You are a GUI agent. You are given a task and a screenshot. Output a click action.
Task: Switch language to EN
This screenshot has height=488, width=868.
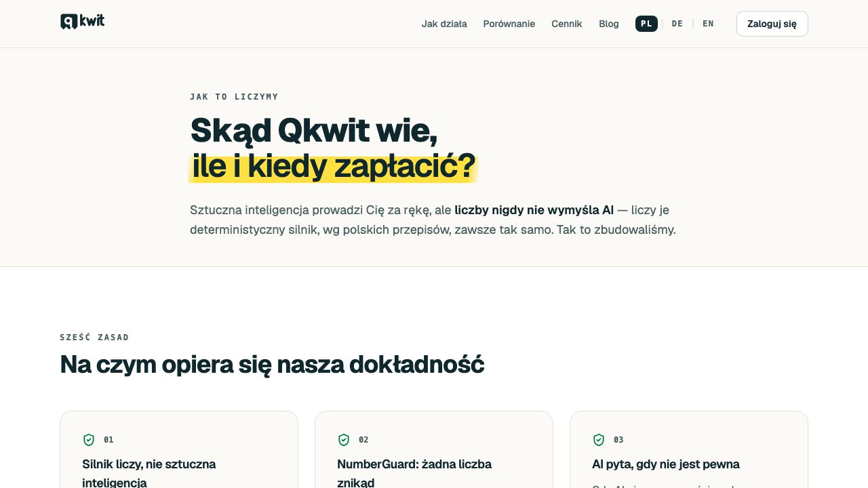(x=708, y=24)
